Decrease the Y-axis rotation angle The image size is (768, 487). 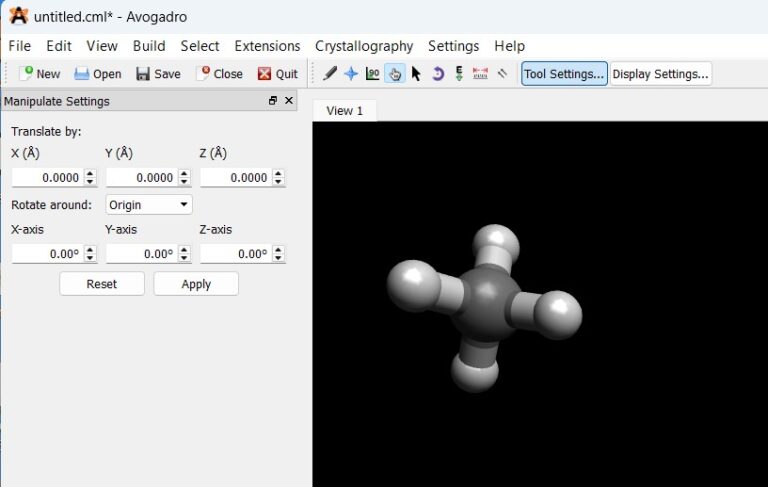[184, 258]
